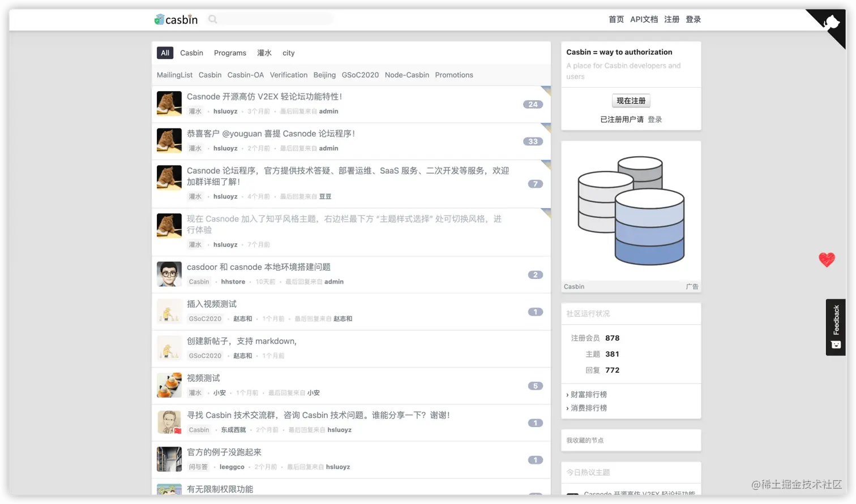
Task: Click the database illustration ad image
Action: [x=631, y=211]
